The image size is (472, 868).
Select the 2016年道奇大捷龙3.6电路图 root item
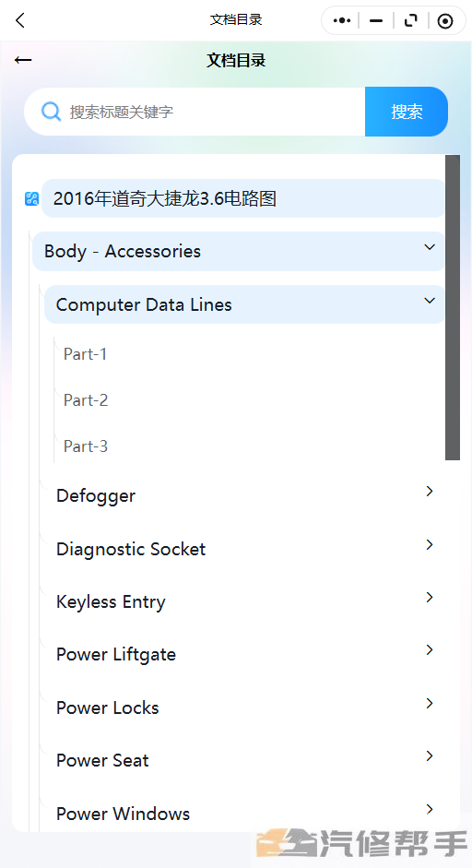[243, 198]
